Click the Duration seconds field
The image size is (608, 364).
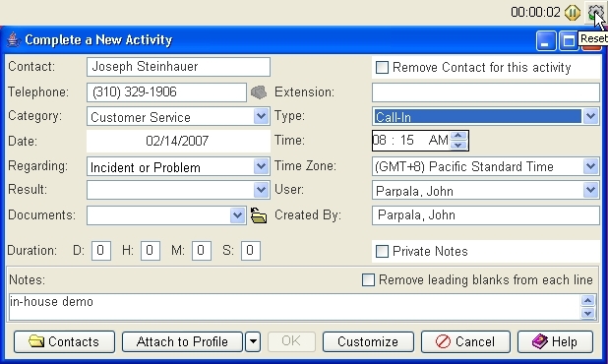pyautogui.click(x=251, y=251)
